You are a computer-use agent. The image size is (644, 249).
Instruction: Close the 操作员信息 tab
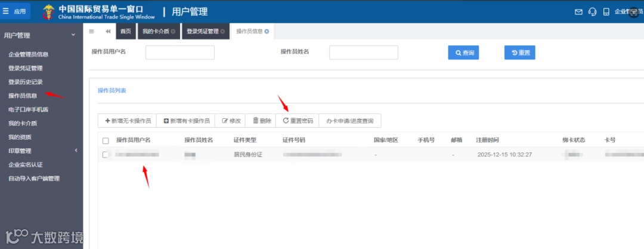click(267, 31)
